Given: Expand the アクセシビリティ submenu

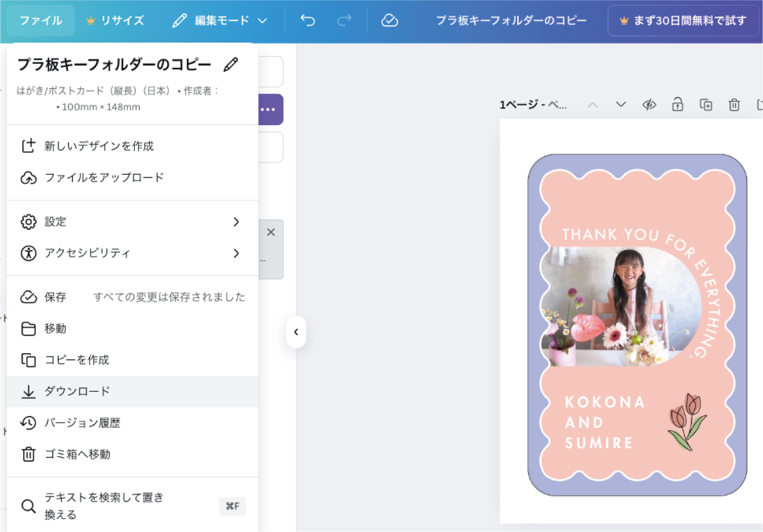Looking at the screenshot, I should pyautogui.click(x=133, y=253).
